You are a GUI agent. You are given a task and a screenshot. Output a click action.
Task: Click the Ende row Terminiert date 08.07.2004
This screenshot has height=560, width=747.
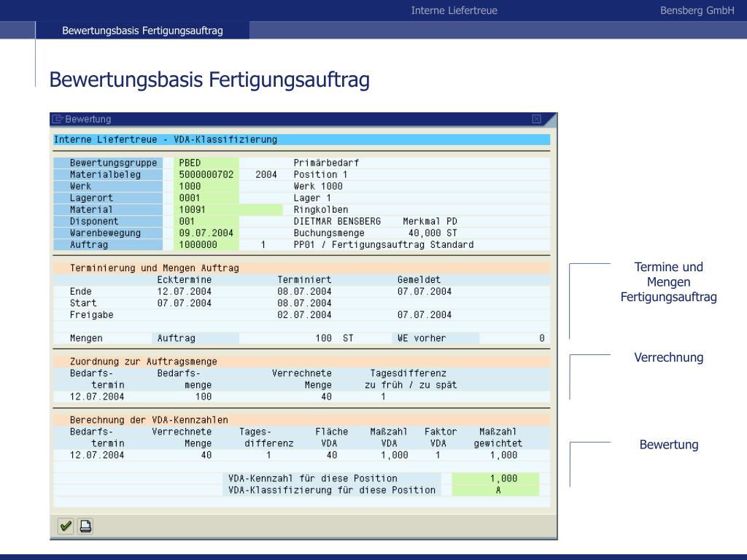[304, 292]
